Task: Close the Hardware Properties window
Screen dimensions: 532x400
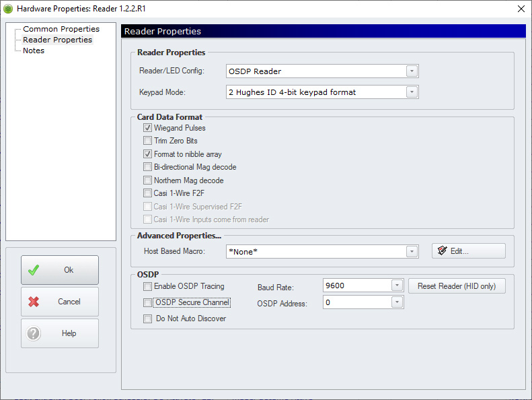Action: [521, 9]
